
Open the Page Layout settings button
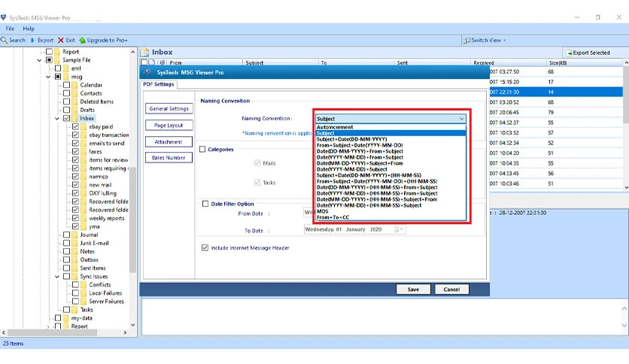pos(169,125)
